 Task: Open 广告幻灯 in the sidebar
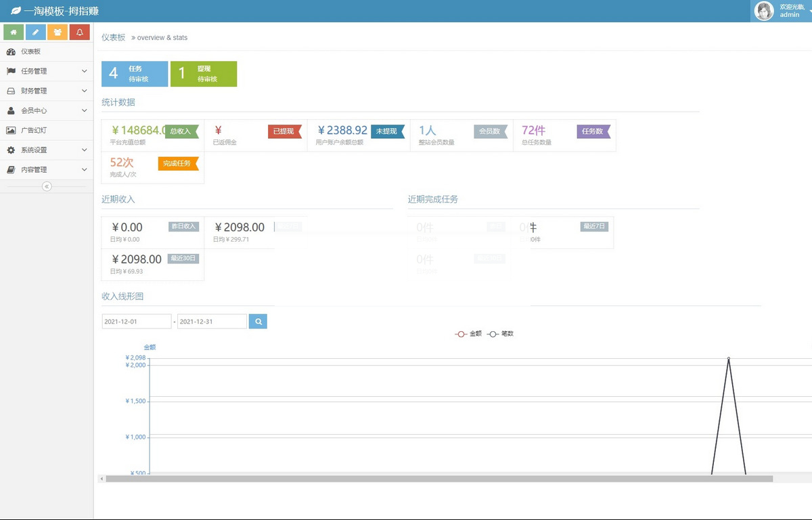(x=34, y=130)
